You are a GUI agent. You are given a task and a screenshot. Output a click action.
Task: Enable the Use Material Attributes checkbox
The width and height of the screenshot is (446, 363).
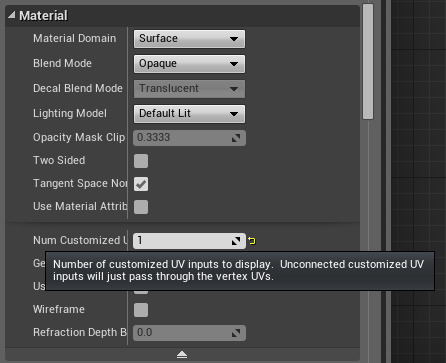[x=141, y=207]
